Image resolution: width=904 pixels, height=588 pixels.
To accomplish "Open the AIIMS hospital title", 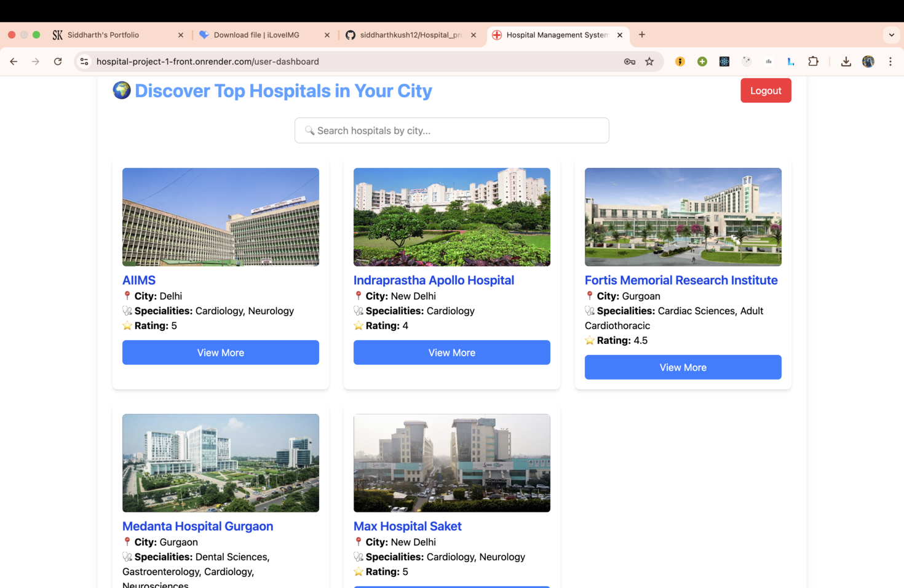I will [x=139, y=280].
